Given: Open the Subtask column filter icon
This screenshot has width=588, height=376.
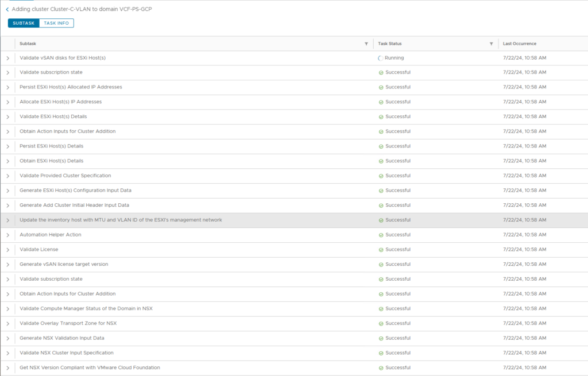Looking at the screenshot, I should (366, 44).
